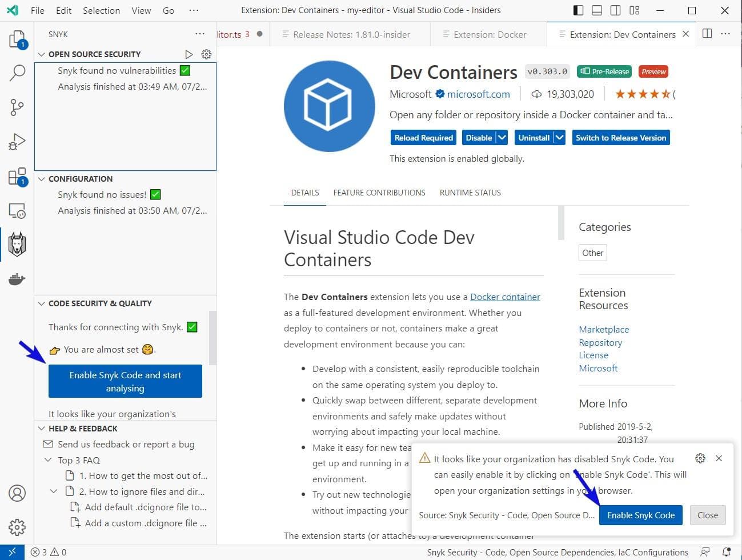Open the Search view
The image size is (742, 560).
click(17, 73)
